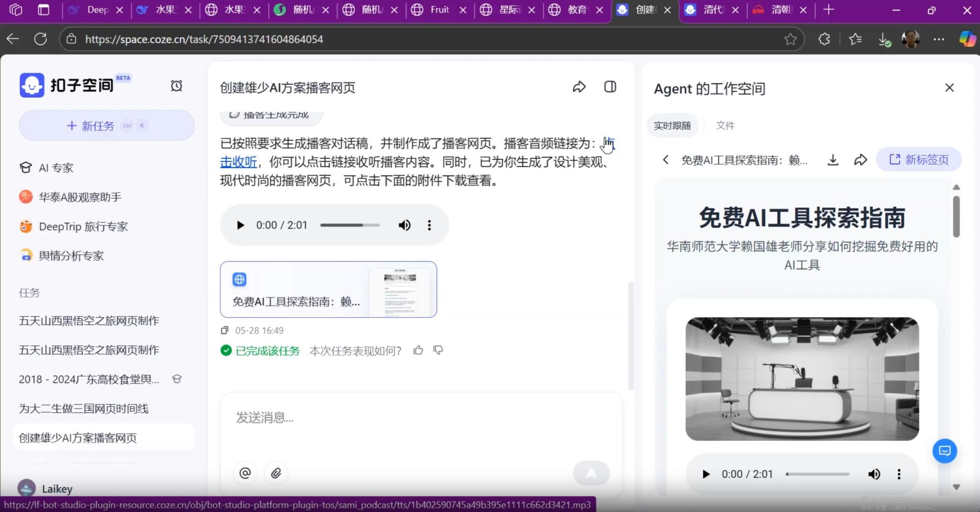This screenshot has height=512, width=980.
Task: Click the chat audio progress slider
Action: 350,225
